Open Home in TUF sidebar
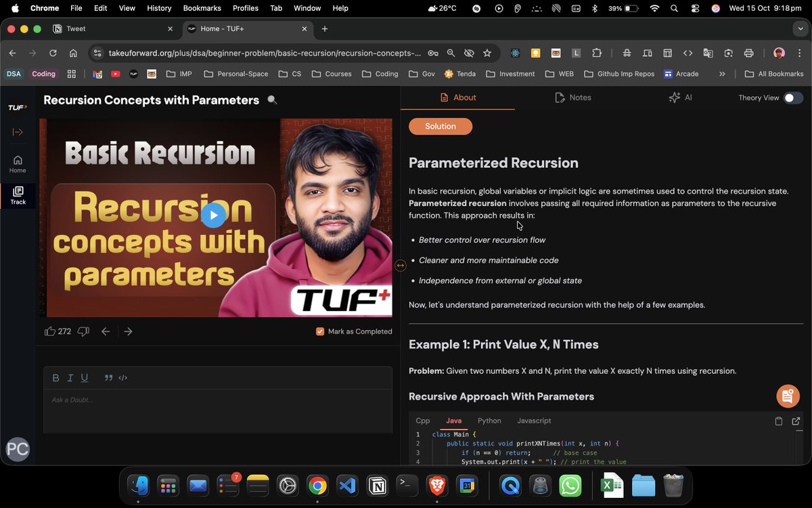Screen dimensions: 812x508 [18, 164]
